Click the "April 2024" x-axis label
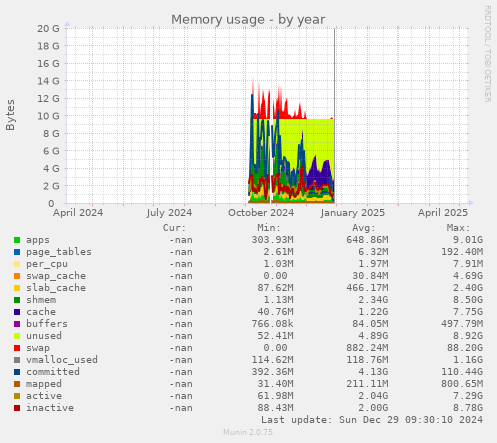Image resolution: width=497 pixels, height=443 pixels. (x=78, y=213)
